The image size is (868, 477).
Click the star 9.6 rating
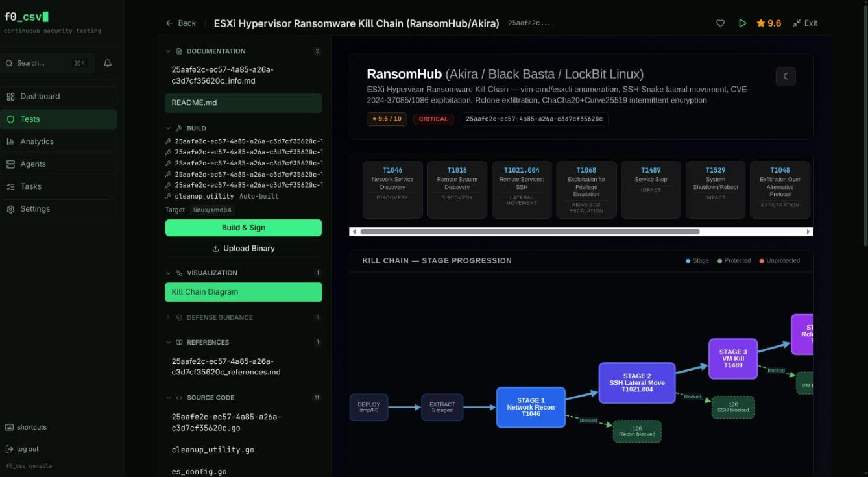pyautogui.click(x=769, y=23)
